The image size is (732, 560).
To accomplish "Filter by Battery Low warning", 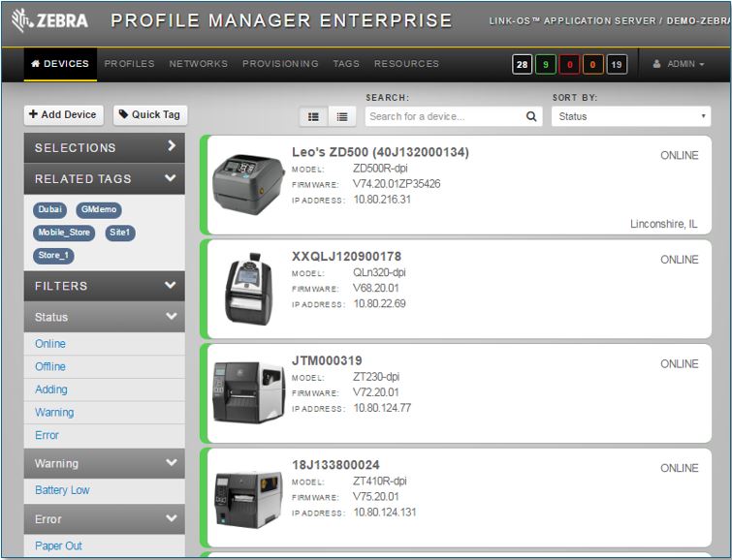I will point(63,490).
